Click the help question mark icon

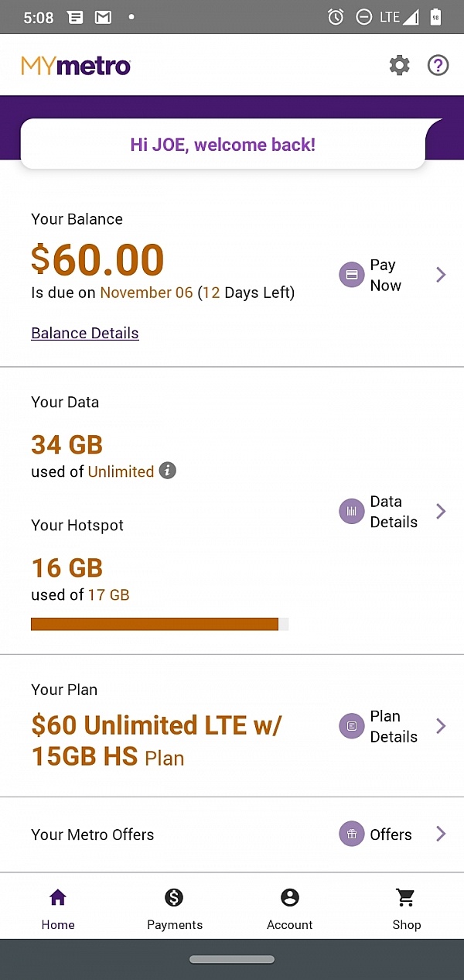(438, 65)
